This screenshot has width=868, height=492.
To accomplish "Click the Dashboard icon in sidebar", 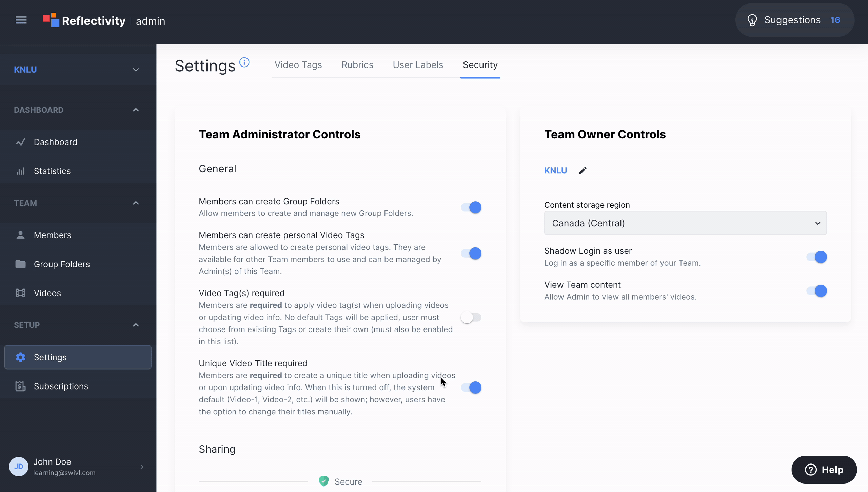I will 20,142.
